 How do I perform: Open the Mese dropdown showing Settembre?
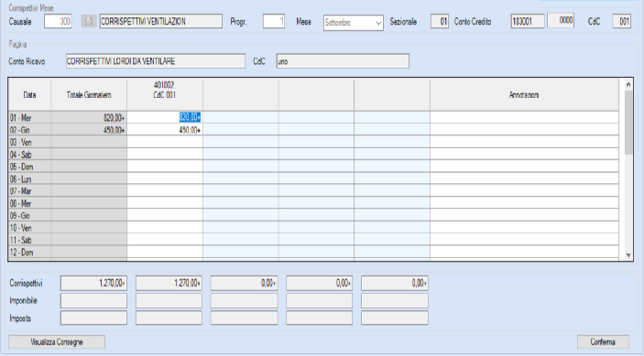pyautogui.click(x=354, y=23)
